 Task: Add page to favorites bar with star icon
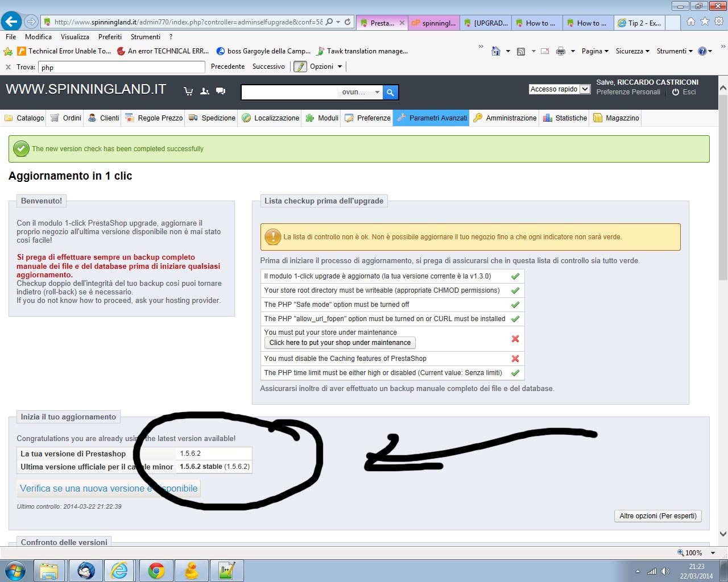(8, 51)
